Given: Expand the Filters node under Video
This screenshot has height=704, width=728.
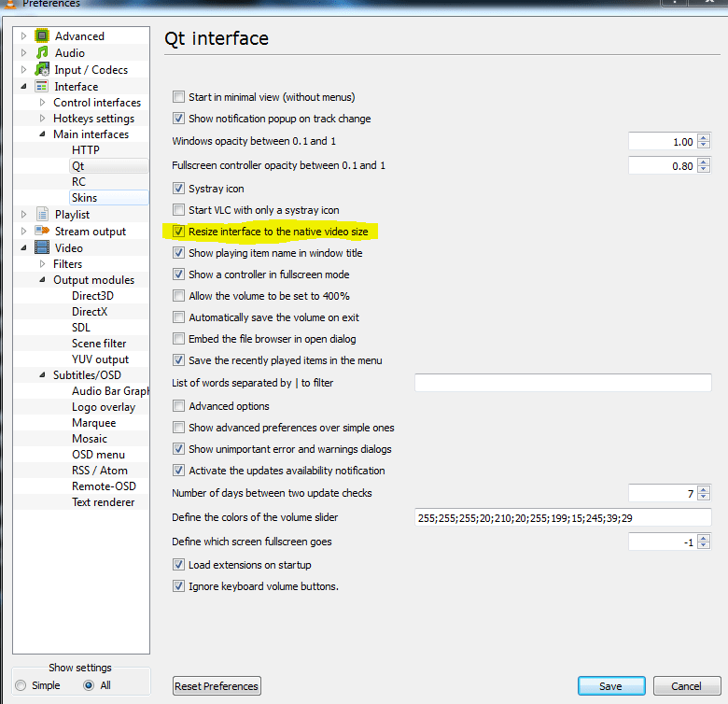Looking at the screenshot, I should pos(42,264).
